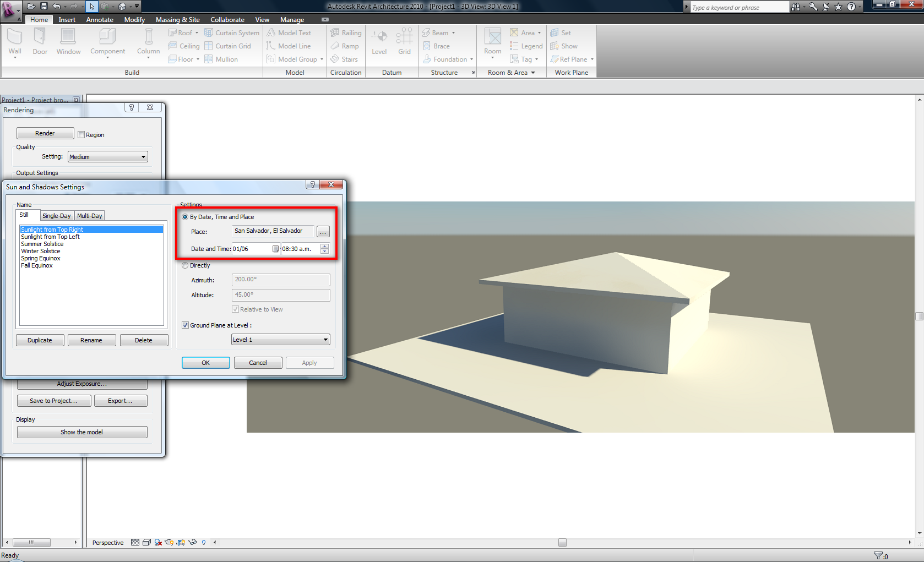Click the Grid datum tool

(404, 37)
